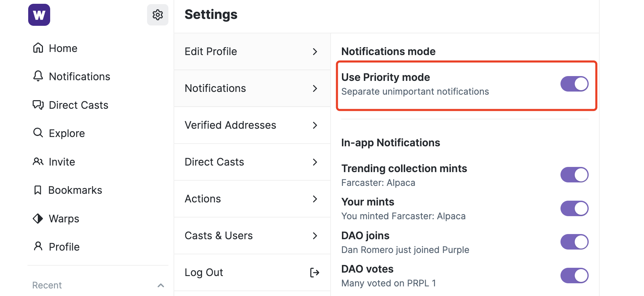The image size is (644, 296).
Task: Click the Notifications bell icon in sidebar
Action: [x=38, y=76]
